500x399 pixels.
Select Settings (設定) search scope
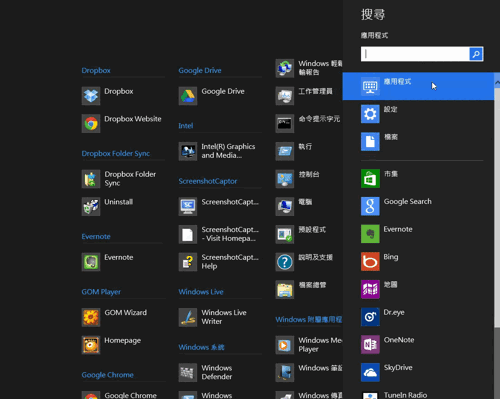point(418,114)
